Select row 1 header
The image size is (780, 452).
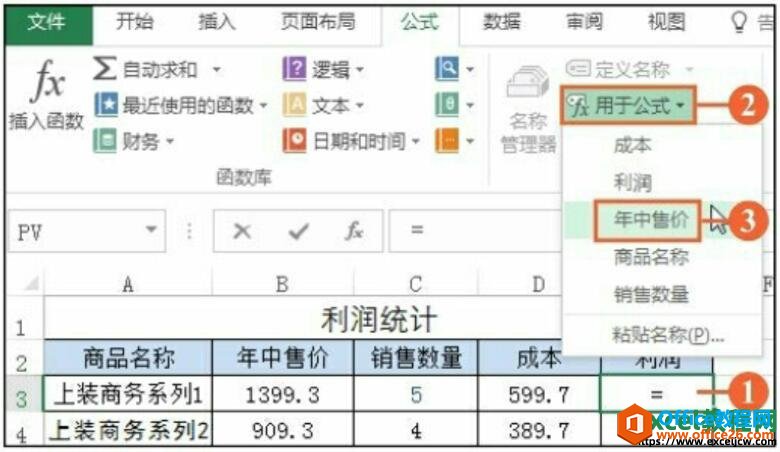click(23, 320)
